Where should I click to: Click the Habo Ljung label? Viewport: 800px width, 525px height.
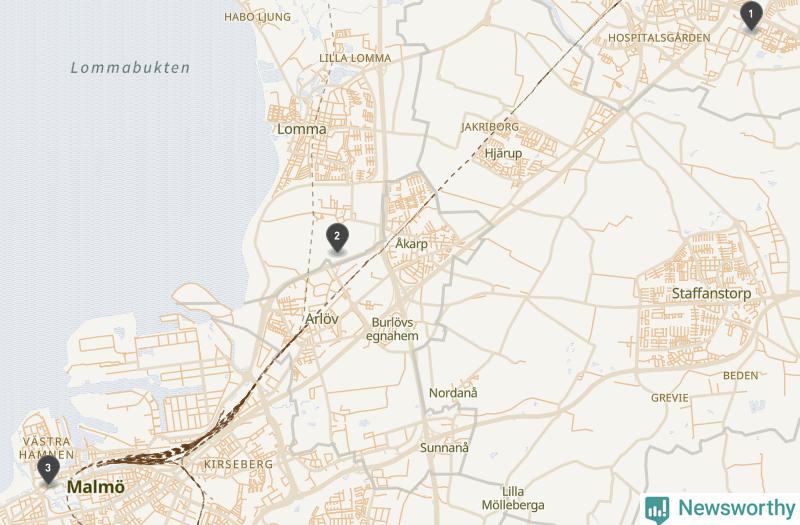(x=258, y=17)
